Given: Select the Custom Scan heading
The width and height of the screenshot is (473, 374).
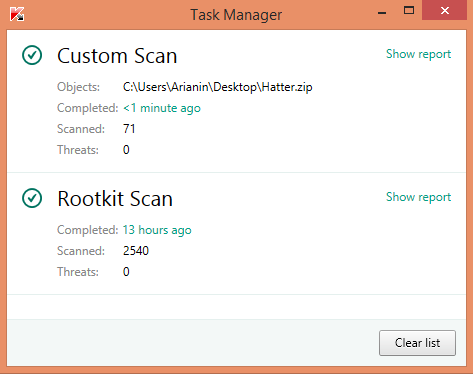Looking at the screenshot, I should [x=117, y=56].
